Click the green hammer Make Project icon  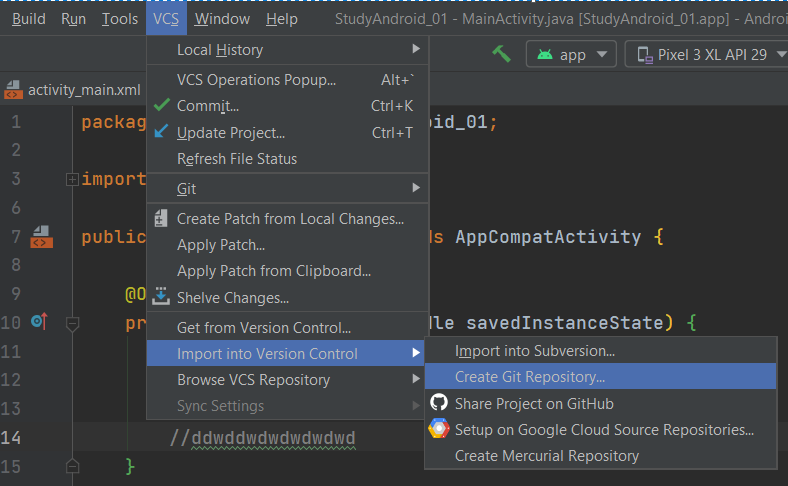click(501, 54)
